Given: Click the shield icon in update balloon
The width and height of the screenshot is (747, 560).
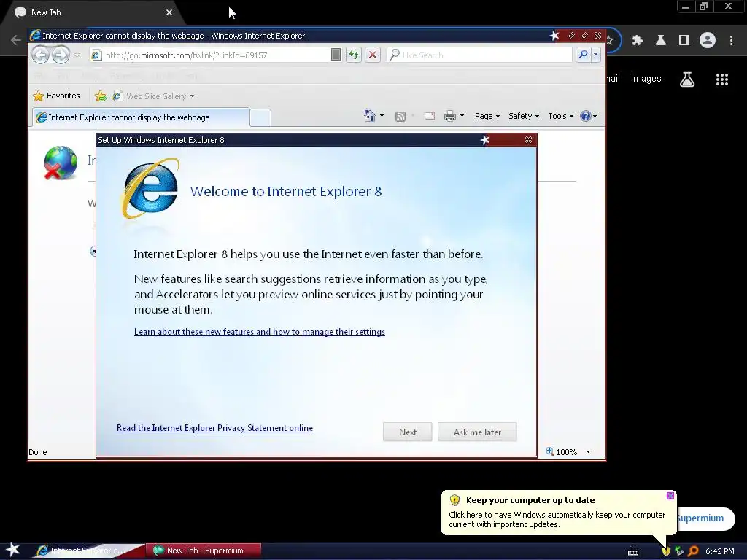Looking at the screenshot, I should (x=455, y=500).
